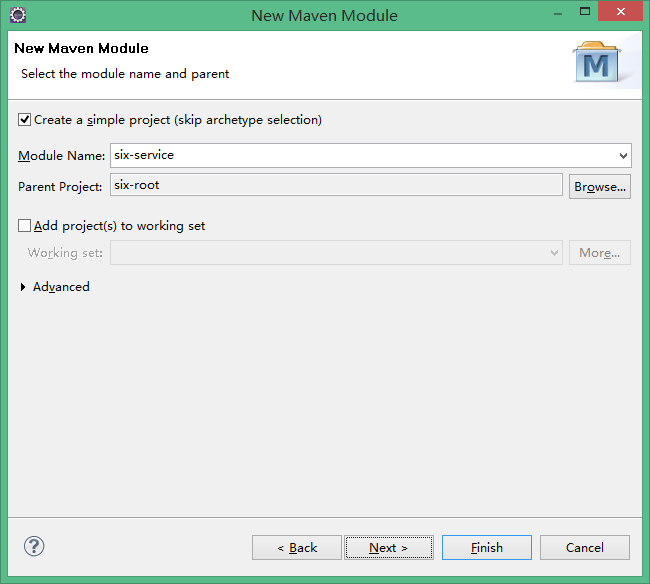
Task: Open the help question mark icon
Action: tap(34, 546)
